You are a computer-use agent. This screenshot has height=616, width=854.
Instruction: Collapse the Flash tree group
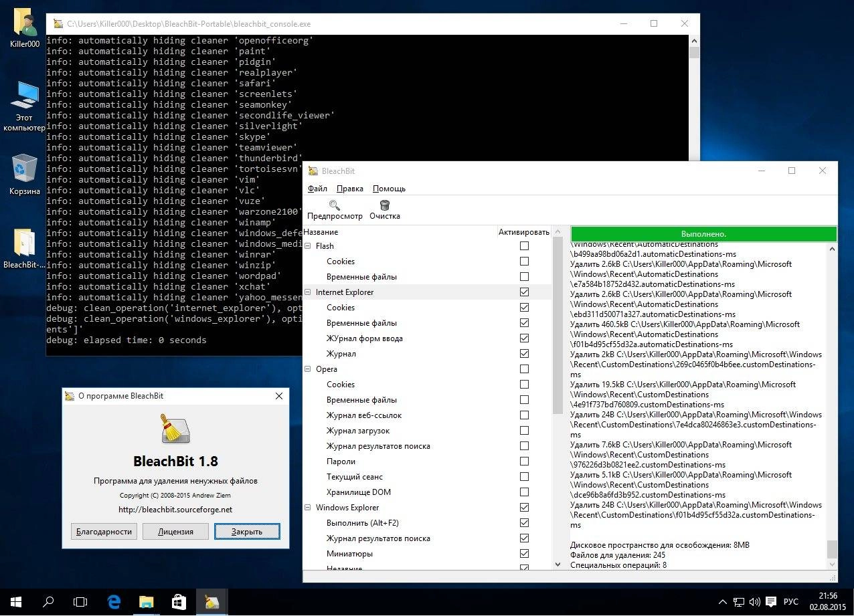click(x=309, y=246)
